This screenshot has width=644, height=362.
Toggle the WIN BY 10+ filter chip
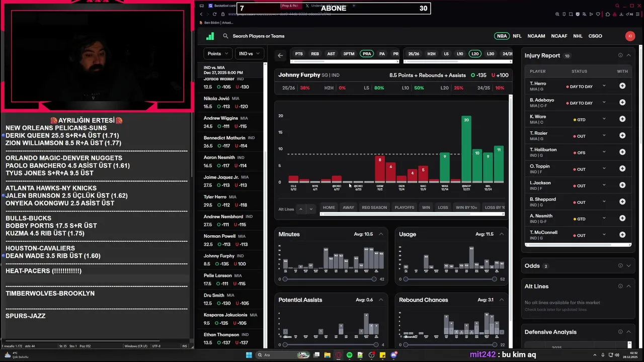pyautogui.click(x=466, y=207)
